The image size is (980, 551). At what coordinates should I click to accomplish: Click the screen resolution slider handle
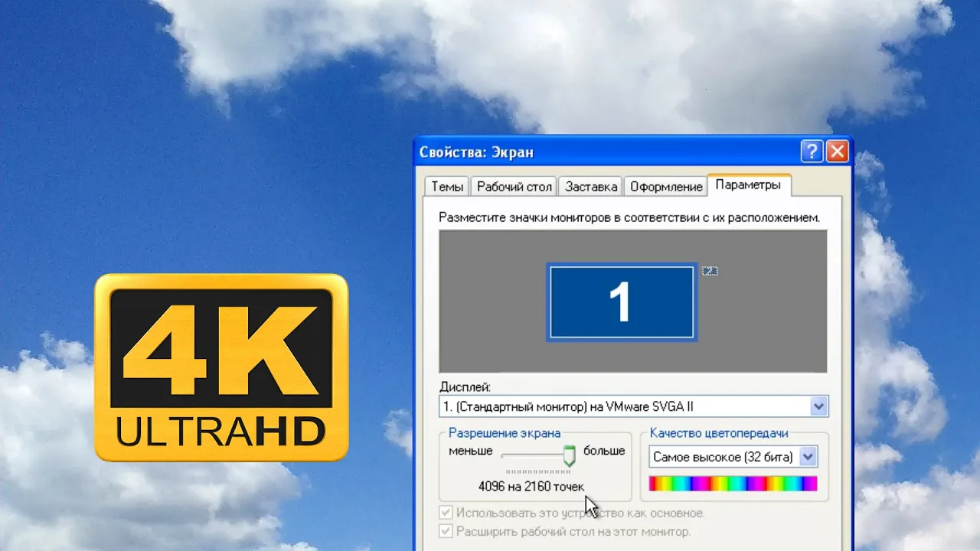569,456
